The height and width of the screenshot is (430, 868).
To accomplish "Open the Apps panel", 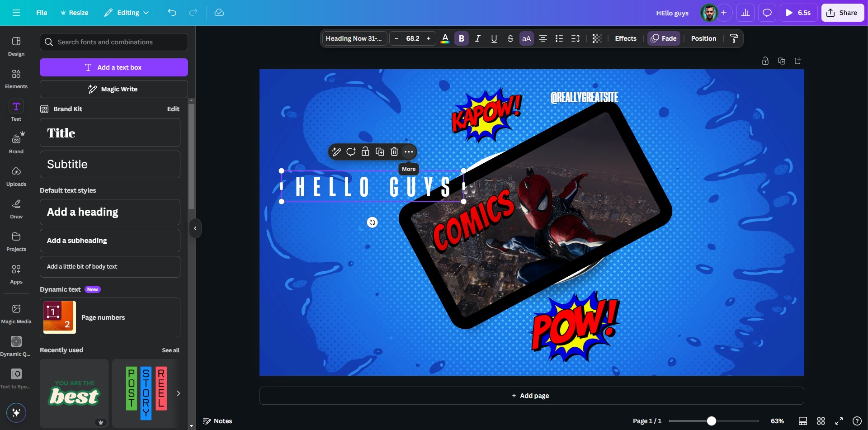I will click(16, 274).
